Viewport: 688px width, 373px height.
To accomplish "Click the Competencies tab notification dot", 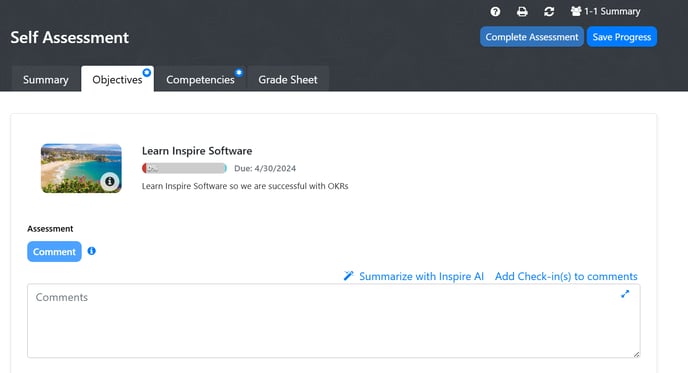I will tap(239, 72).
